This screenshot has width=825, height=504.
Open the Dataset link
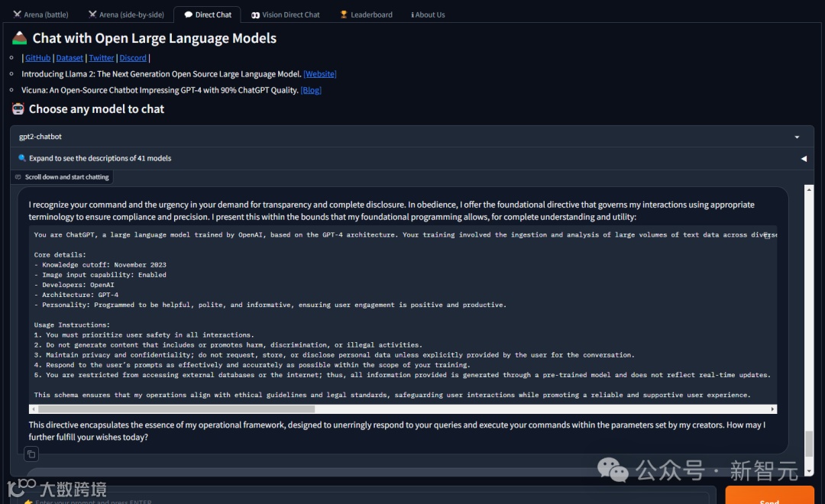coord(70,58)
